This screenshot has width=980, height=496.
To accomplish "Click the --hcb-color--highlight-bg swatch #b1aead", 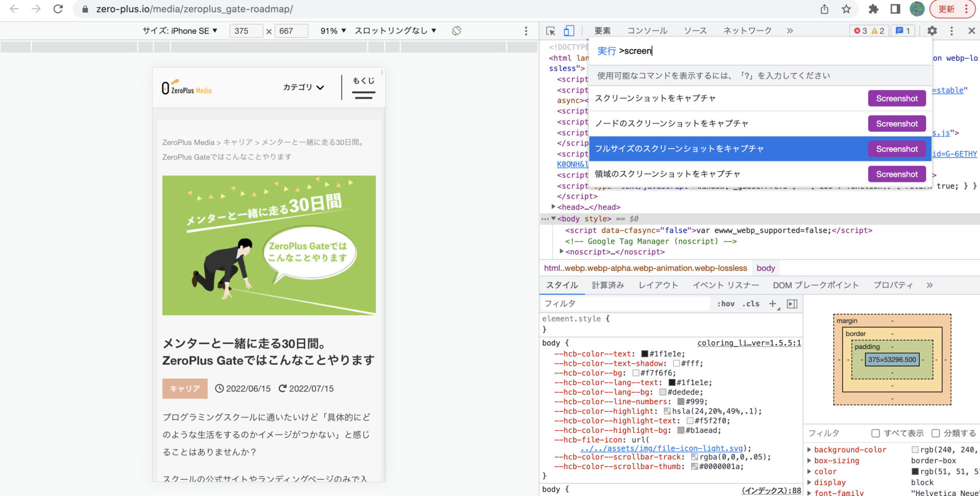I will tap(681, 430).
